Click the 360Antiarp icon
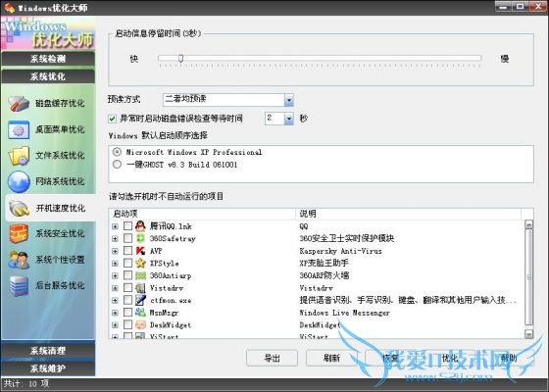The width and height of the screenshot is (549, 392). pyautogui.click(x=140, y=275)
